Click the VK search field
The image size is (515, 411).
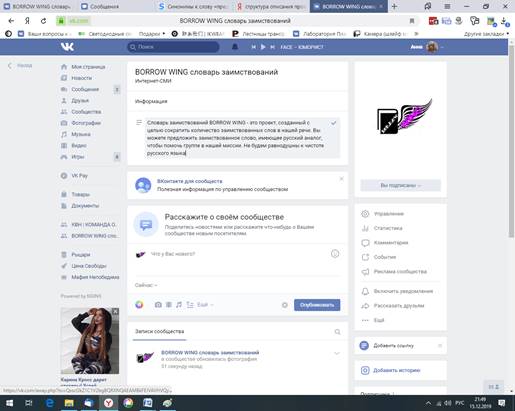tap(173, 47)
